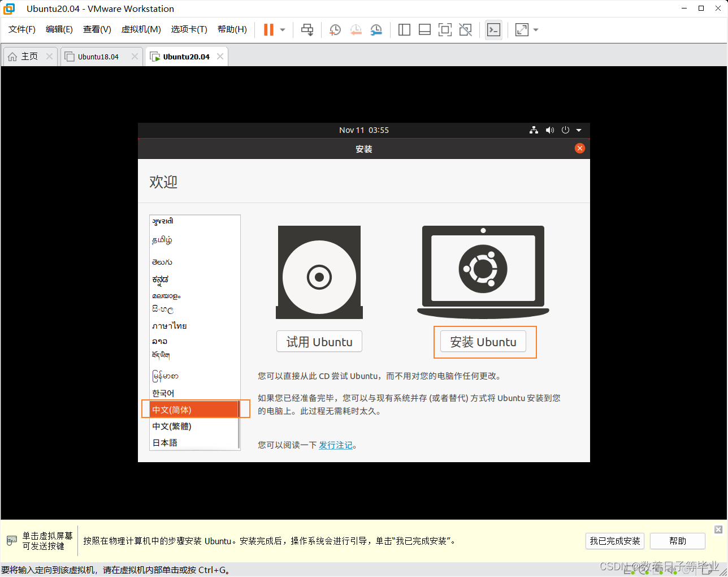Close the 安装 installer window
This screenshot has width=728, height=577.
[579, 148]
